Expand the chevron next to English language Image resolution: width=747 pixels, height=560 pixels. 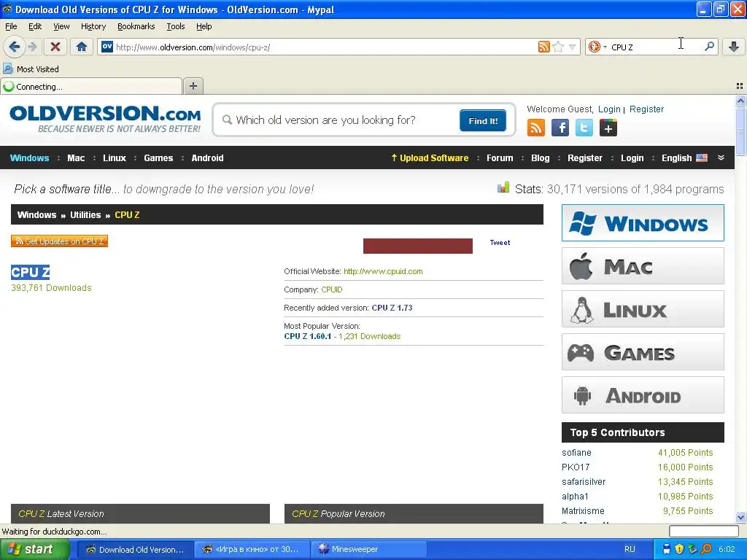721,157
